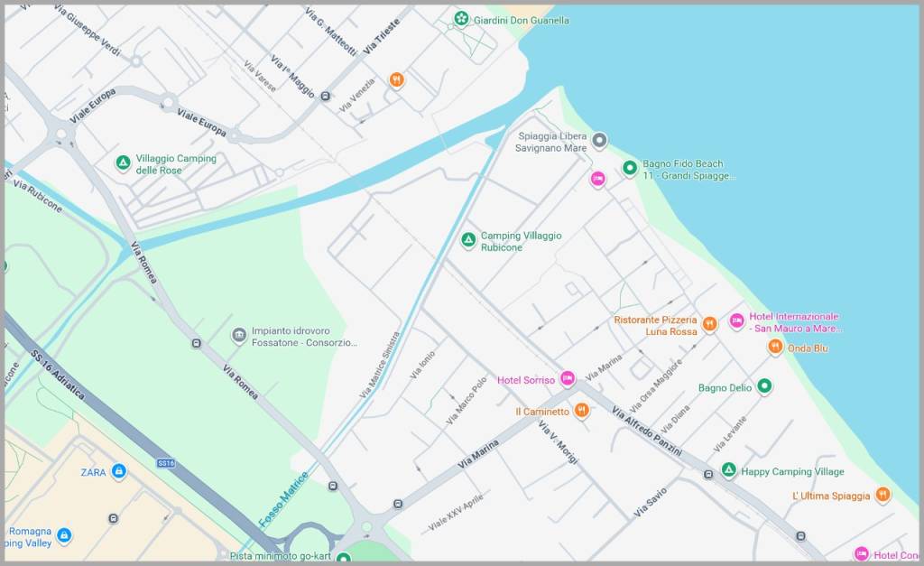Select the bus stop below L'Ultima Spiaggia on Via Alfredo Panzini
This screenshot has width=924, height=566.
[800, 536]
